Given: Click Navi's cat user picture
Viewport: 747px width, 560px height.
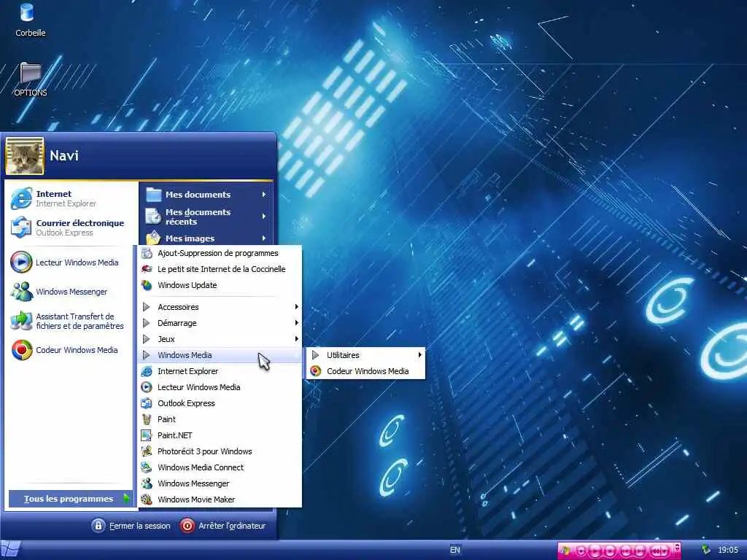Looking at the screenshot, I should (25, 156).
